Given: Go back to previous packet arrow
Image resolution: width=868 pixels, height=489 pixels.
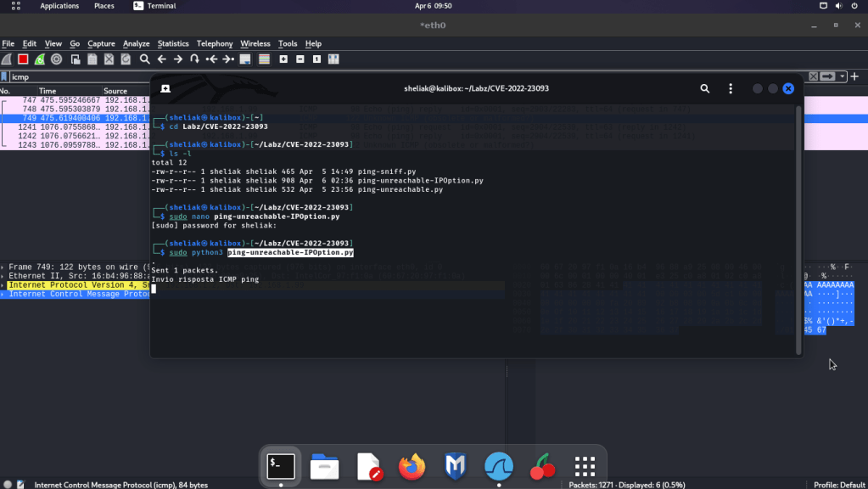Looking at the screenshot, I should 161,59.
